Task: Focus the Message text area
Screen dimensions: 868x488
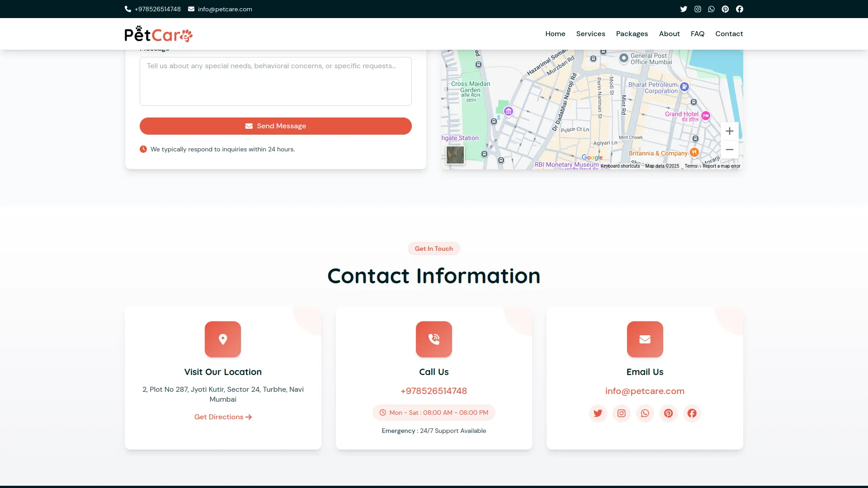Action: (x=275, y=81)
